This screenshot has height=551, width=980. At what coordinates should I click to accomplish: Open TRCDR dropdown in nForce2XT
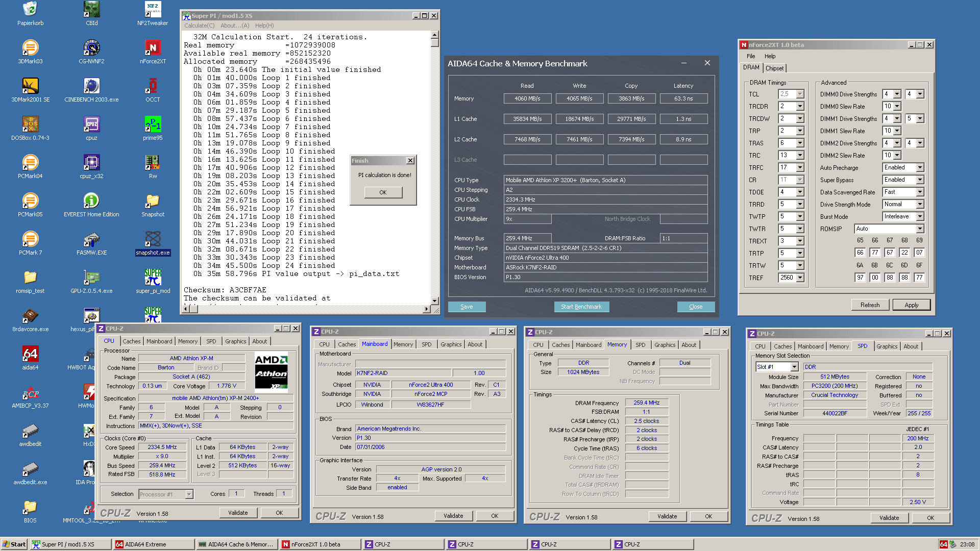800,106
